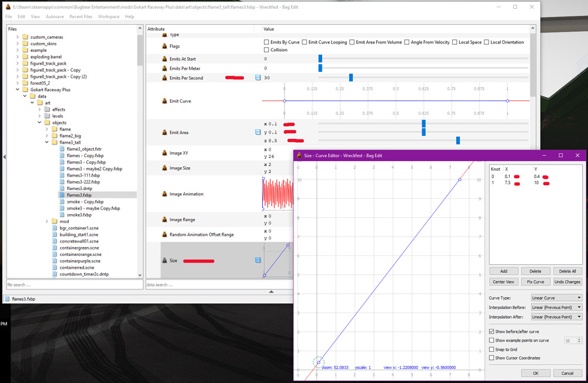588x383 pixels.
Task: Click the Center View button
Action: pyautogui.click(x=504, y=282)
